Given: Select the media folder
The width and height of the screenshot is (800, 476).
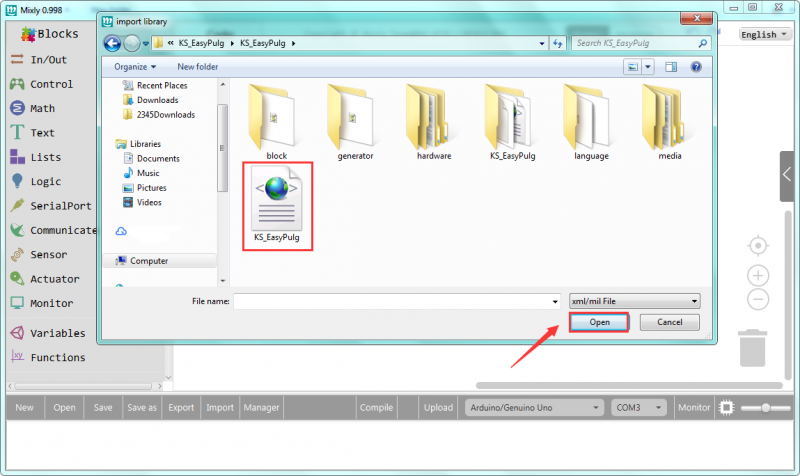Looking at the screenshot, I should [669, 122].
